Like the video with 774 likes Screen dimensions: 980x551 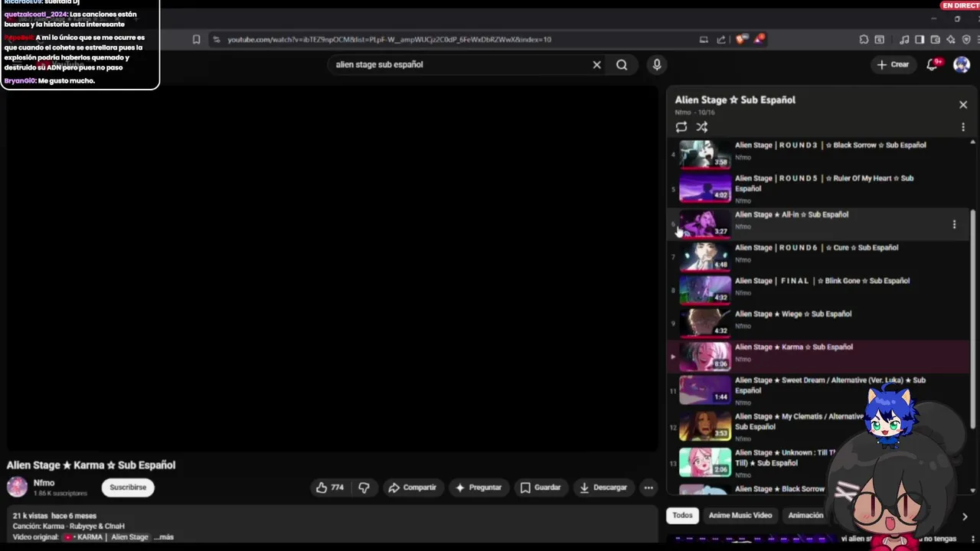(x=330, y=487)
